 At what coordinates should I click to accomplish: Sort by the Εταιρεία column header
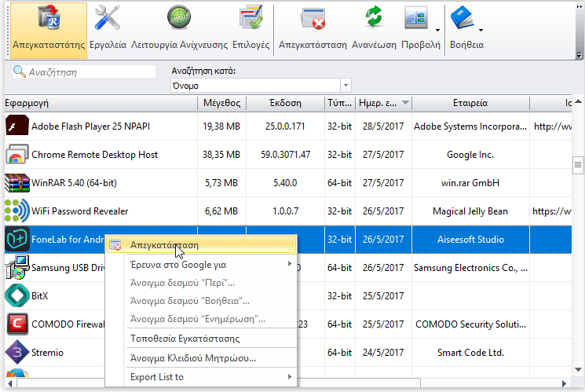tap(470, 103)
